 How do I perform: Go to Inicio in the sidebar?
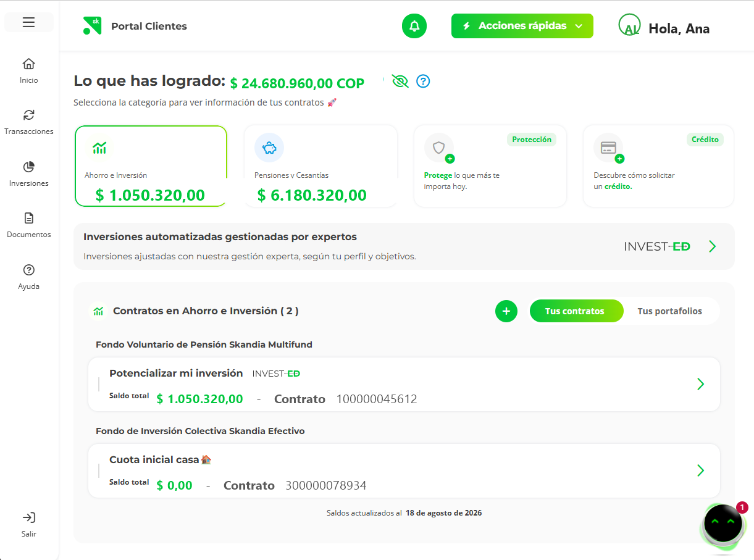(28, 70)
